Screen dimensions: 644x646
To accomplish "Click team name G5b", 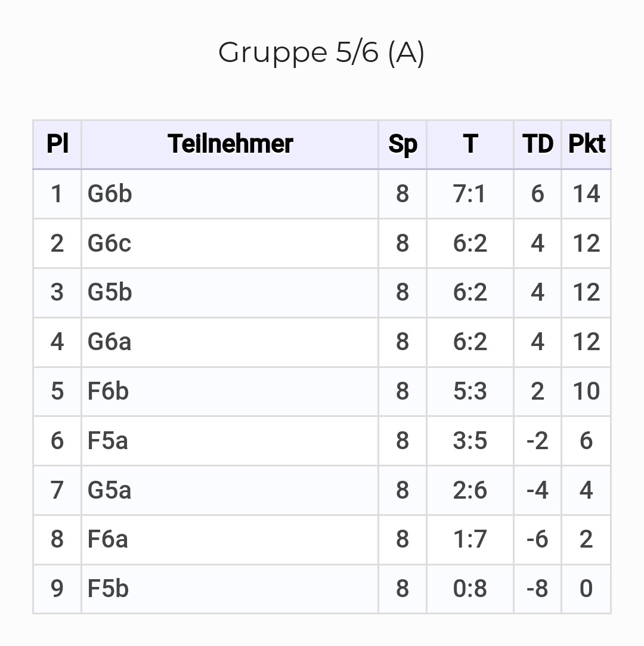I will [x=110, y=292].
